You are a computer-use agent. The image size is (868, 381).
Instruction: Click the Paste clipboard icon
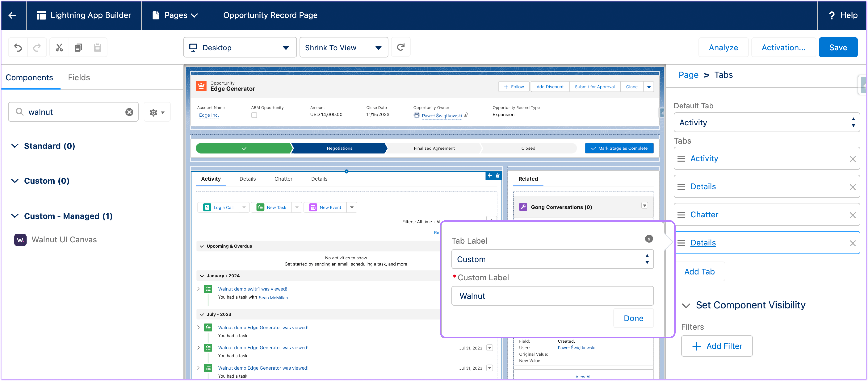pos(98,48)
